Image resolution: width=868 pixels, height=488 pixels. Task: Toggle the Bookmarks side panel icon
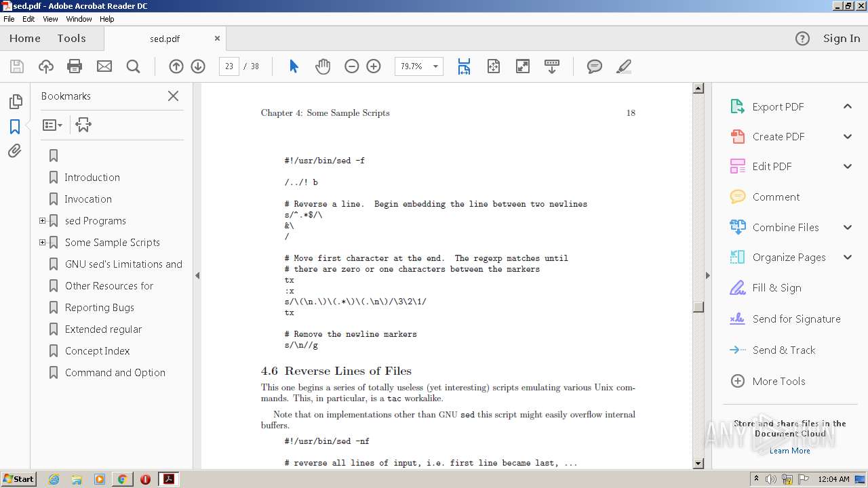[x=15, y=126]
